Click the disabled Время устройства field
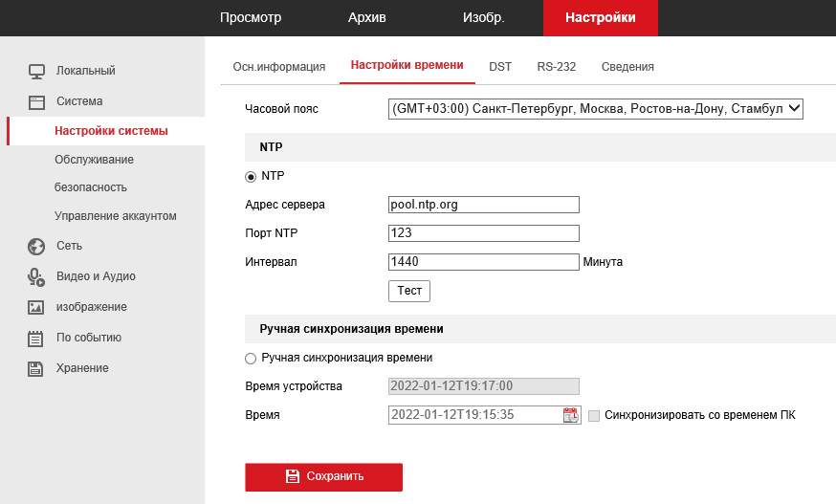836x504 pixels. pyautogui.click(x=484, y=386)
